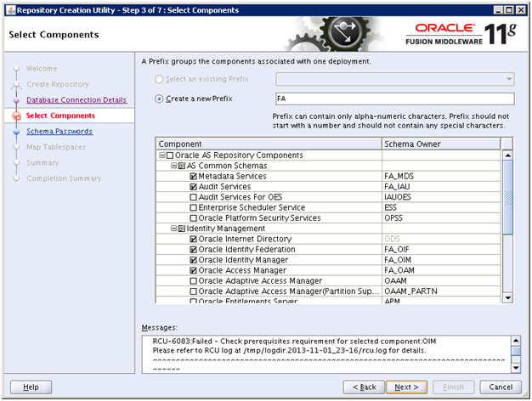The image size is (532, 401).
Task: Collapse AS Common Schemas tree node
Action: [x=174, y=166]
